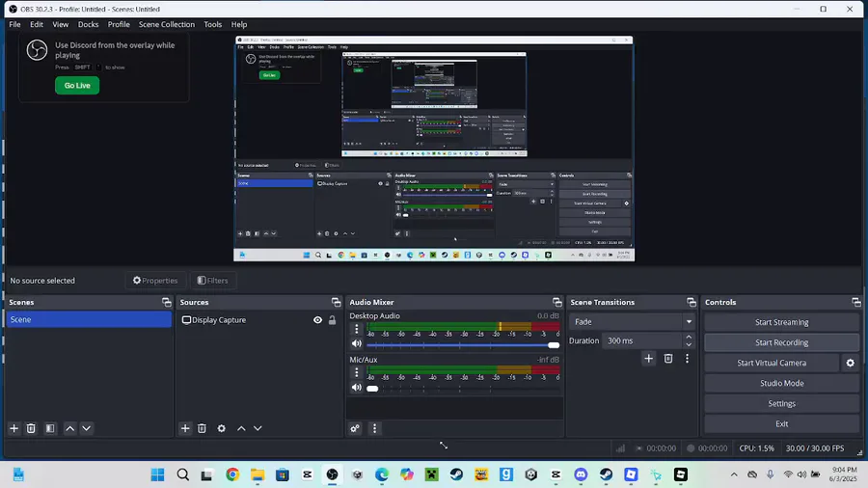Remove scene transition trash icon
Screen dimensions: 868x488
pyautogui.click(x=668, y=359)
